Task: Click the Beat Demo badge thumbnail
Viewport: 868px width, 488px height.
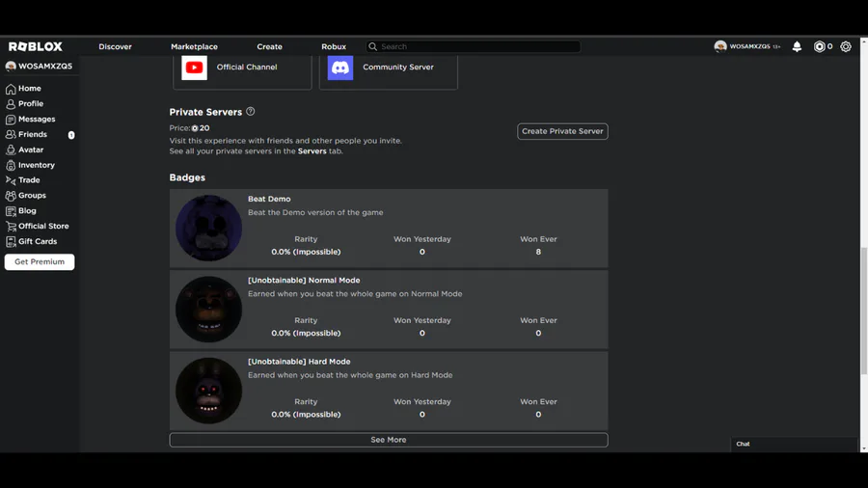Action: [x=208, y=228]
